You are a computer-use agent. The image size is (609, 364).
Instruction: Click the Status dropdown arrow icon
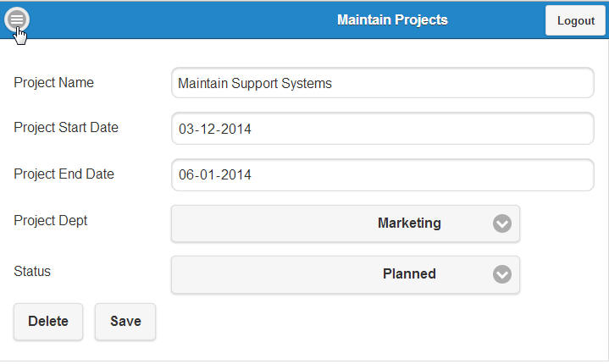coord(502,274)
